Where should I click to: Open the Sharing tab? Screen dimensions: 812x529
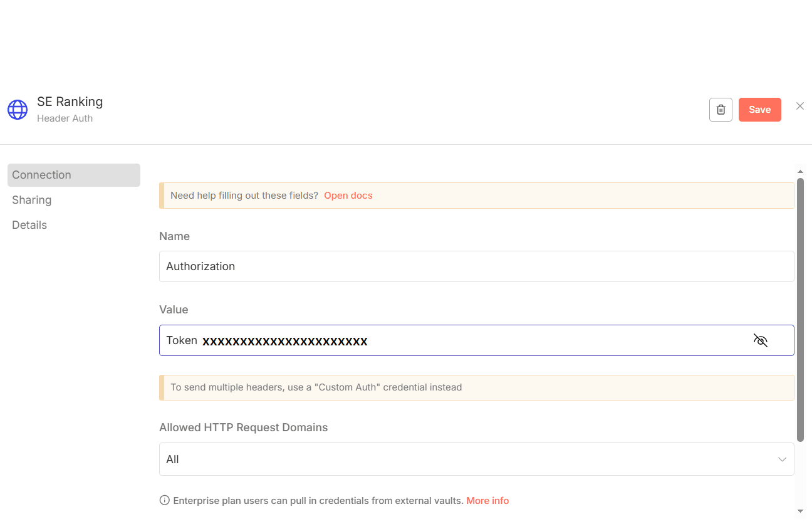(32, 200)
